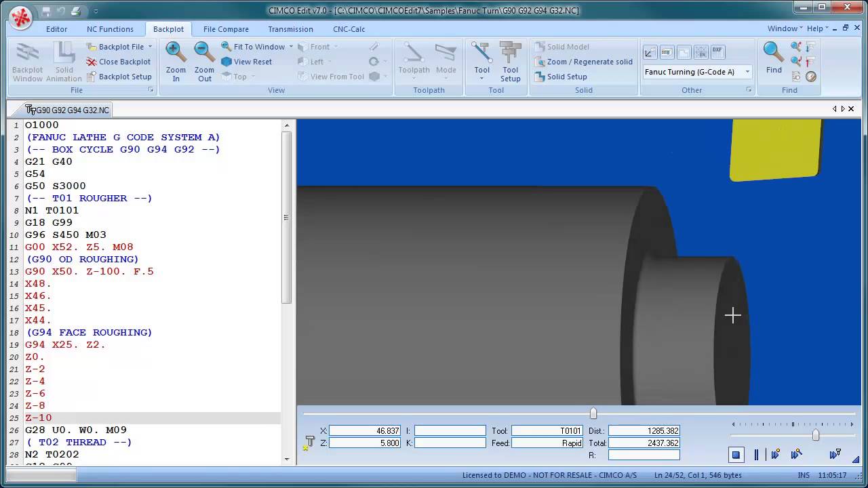The width and height of the screenshot is (868, 488).
Task: Click the simulation speed slider handle
Action: [816, 435]
